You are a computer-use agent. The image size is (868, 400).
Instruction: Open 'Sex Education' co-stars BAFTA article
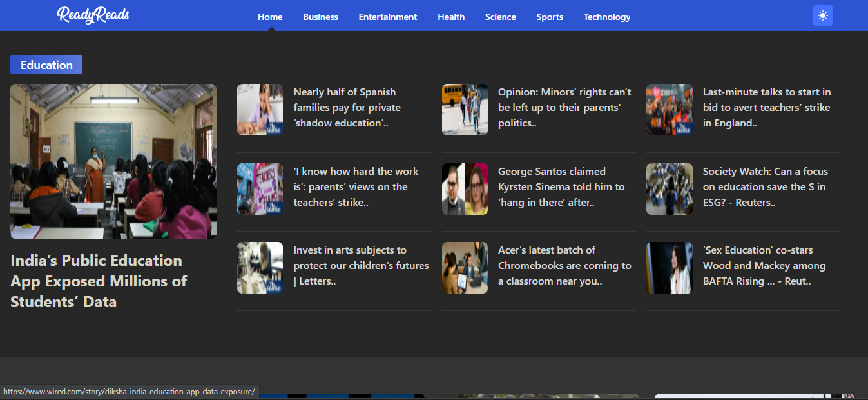tap(764, 266)
